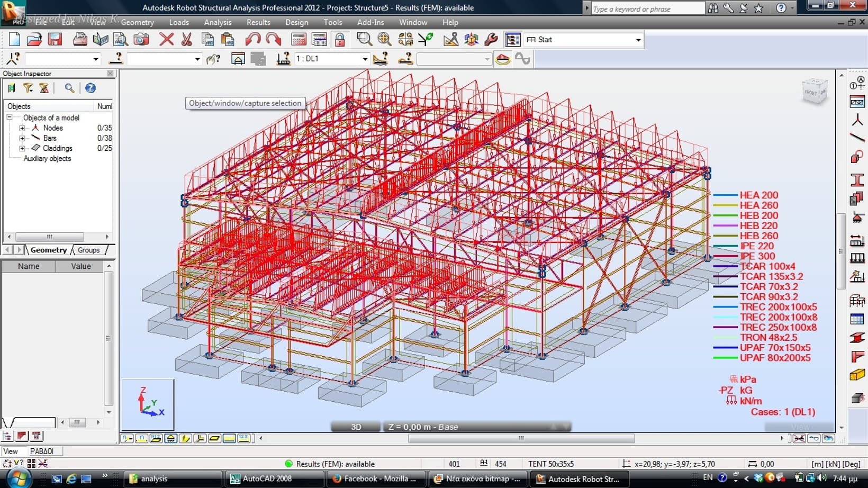The image size is (868, 488).
Task: Click the Print toolbar icon
Action: click(x=80, y=39)
